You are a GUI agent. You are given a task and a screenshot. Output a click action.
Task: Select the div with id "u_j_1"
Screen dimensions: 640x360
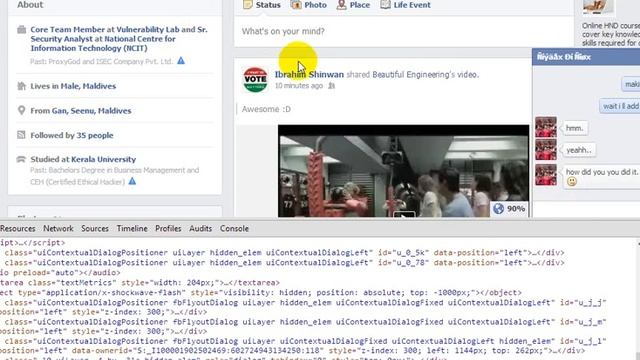(x=303, y=346)
